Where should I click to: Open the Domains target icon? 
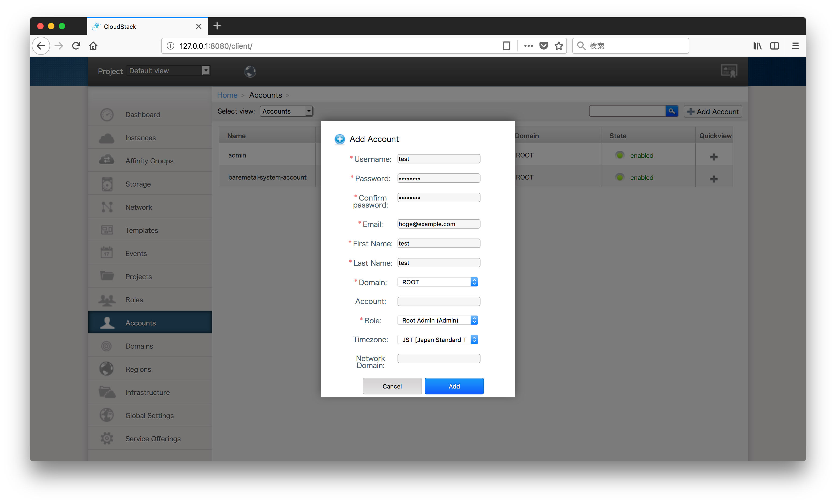click(x=107, y=346)
